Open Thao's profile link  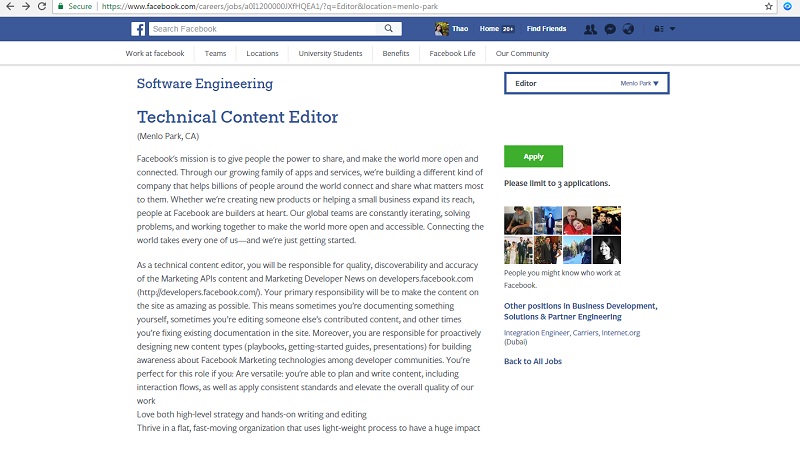click(x=460, y=29)
